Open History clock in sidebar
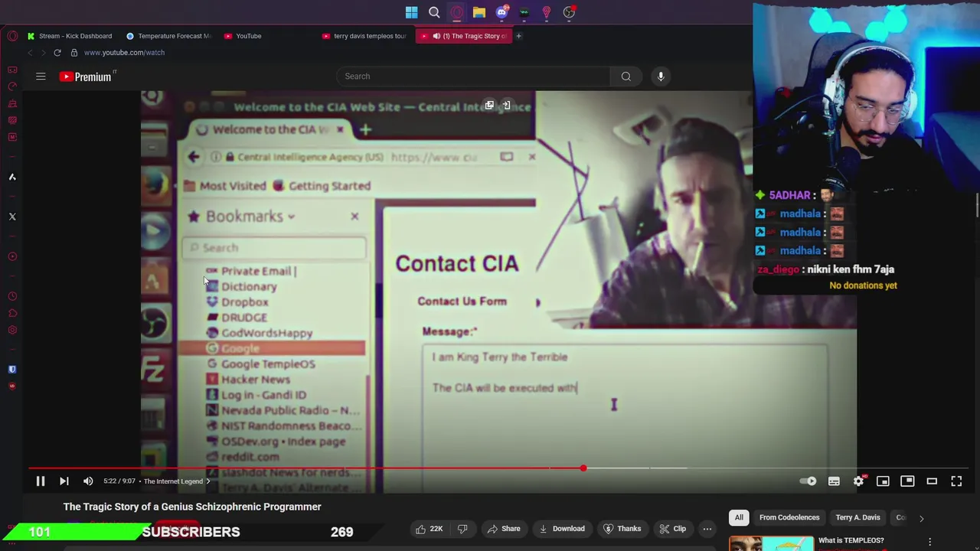Viewport: 980px width, 551px height. point(12,296)
